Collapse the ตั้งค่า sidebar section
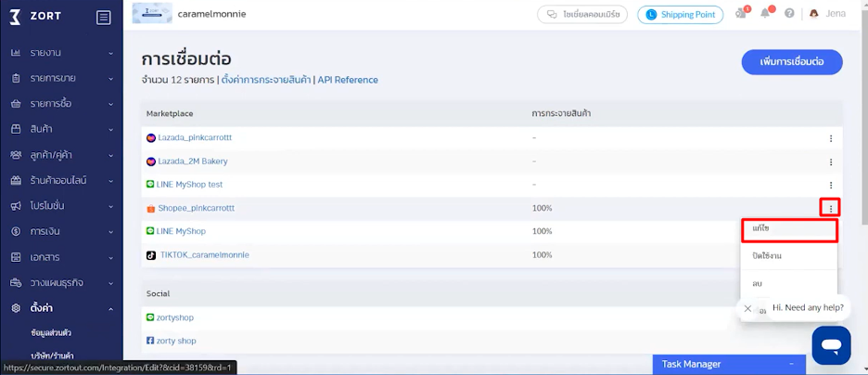This screenshot has height=375, width=868. click(x=61, y=308)
